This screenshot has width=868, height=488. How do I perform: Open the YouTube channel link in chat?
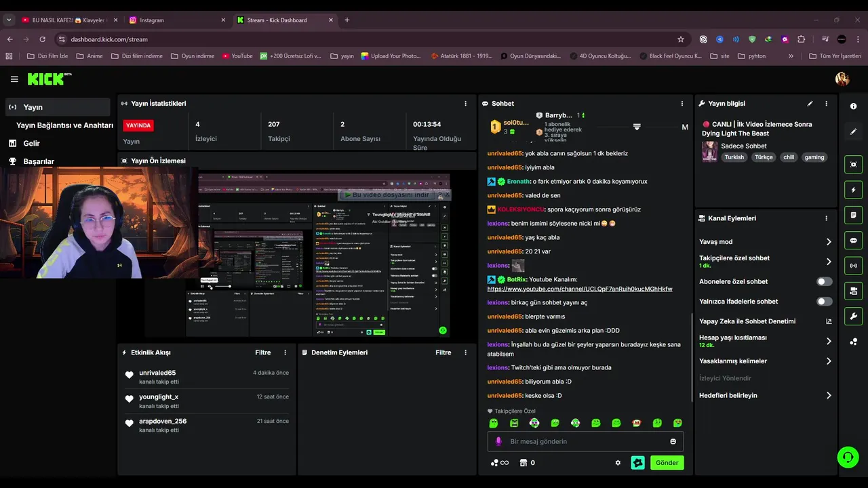tap(580, 289)
